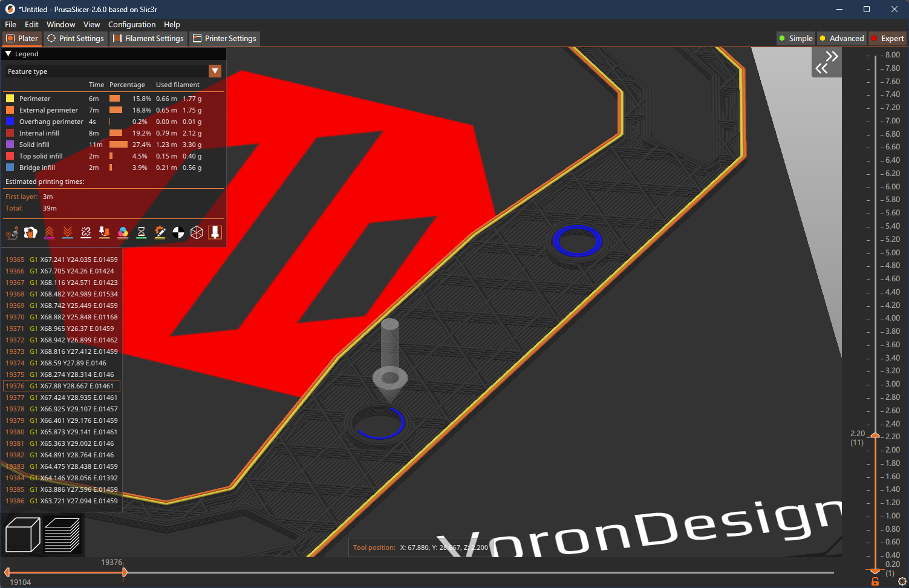The image size is (909, 588).
Task: Toggle travel moves in the preview toolbar
Action: 12,232
